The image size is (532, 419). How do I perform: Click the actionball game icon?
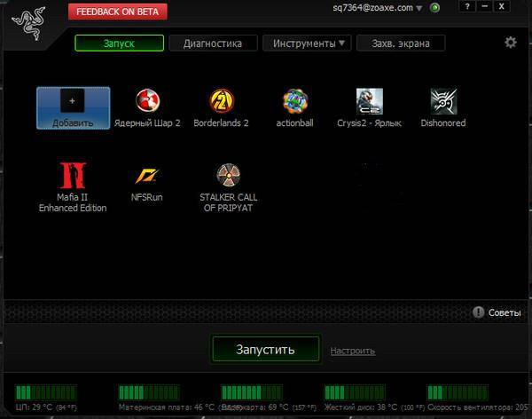tap(295, 101)
